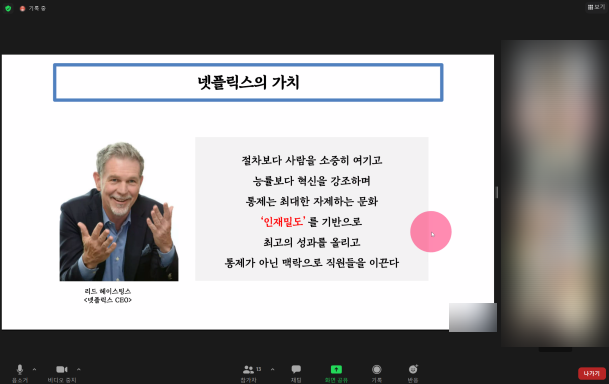Image resolution: width=609 pixels, height=384 pixels.
Task: Start 화면 공유 screen share
Action: 336,373
